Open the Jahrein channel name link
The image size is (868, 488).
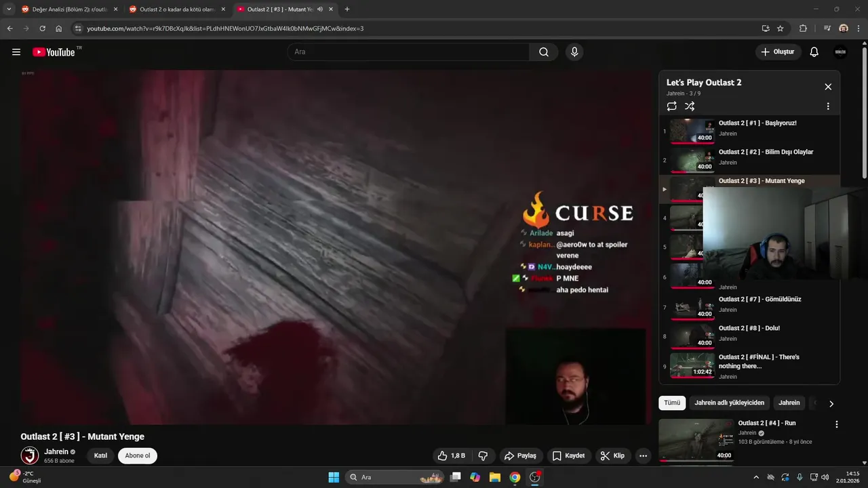(x=56, y=451)
